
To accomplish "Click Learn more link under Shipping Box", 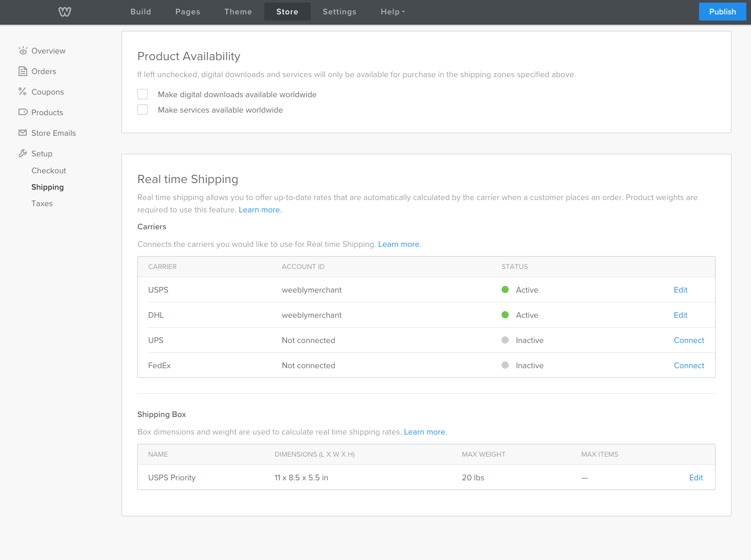I will point(425,431).
